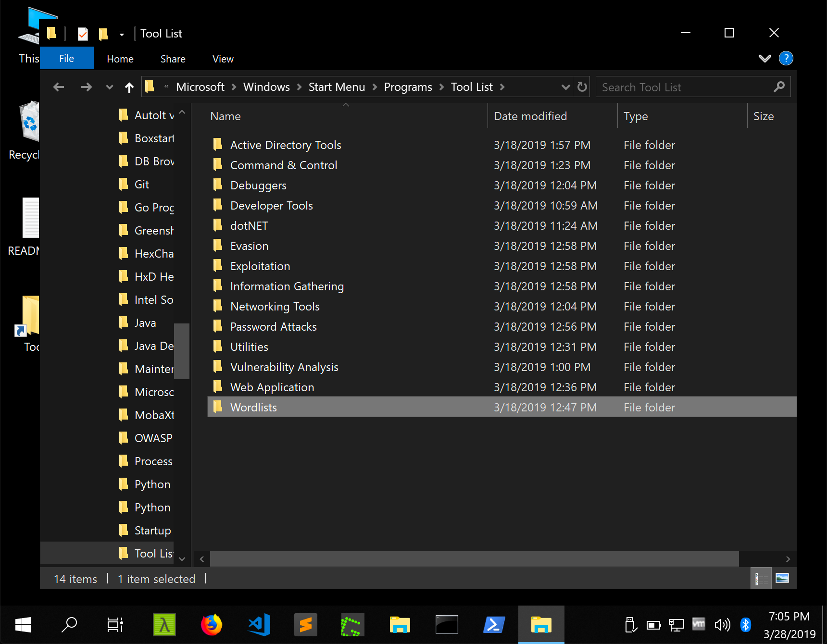Switch to the View ribbon tab
827x644 pixels.
click(x=223, y=59)
